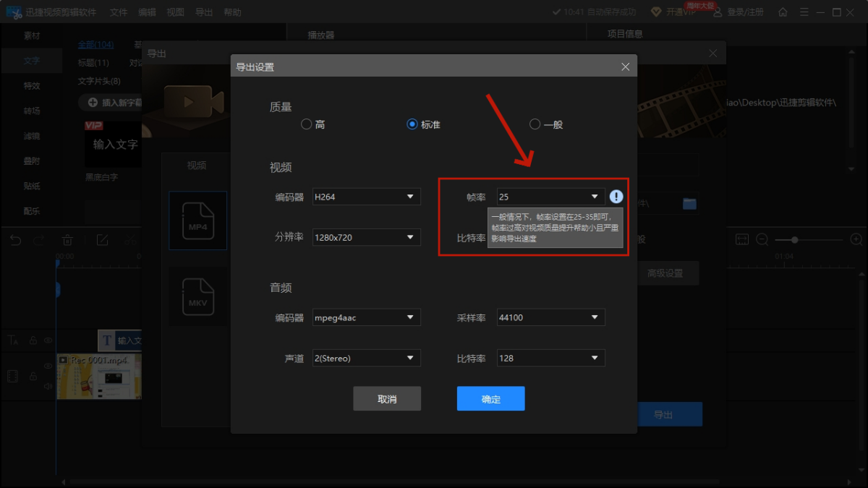
Task: Click the zoom-out magnifier on timeline
Action: tap(762, 239)
